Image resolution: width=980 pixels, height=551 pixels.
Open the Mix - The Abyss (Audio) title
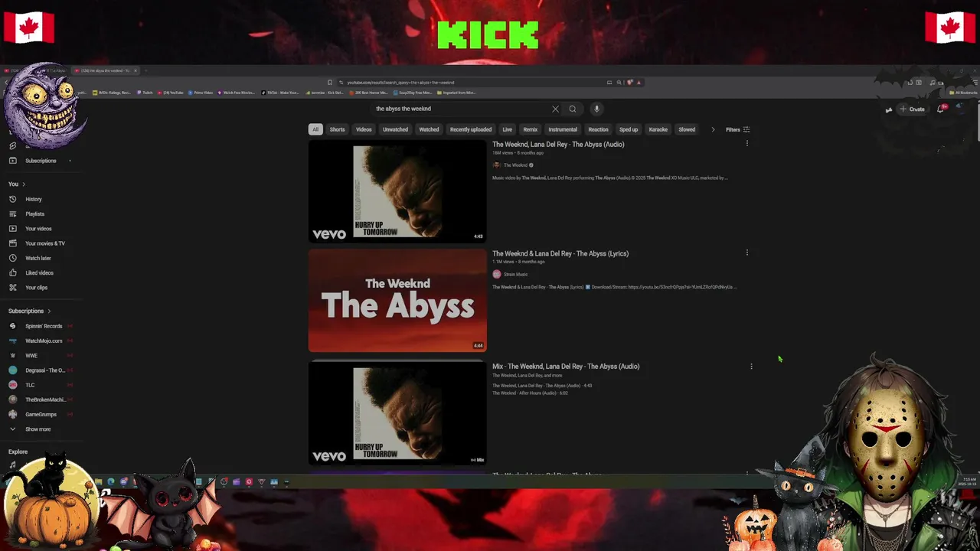566,367
